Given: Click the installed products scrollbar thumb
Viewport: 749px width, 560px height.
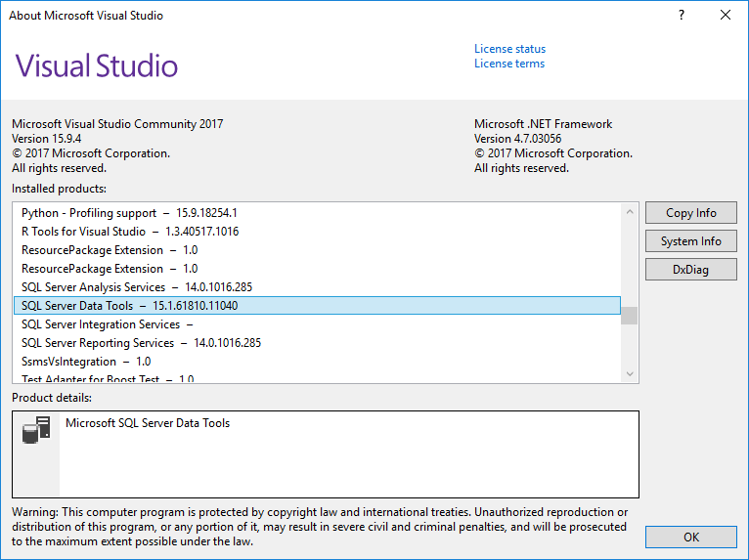Looking at the screenshot, I should point(630,316).
